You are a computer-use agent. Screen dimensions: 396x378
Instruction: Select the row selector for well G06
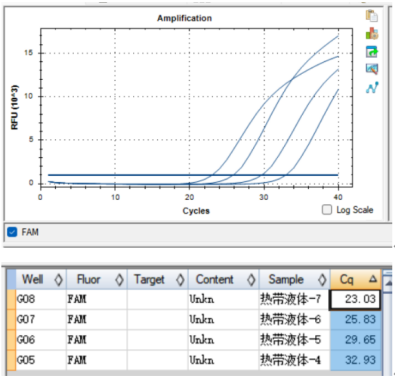click(11, 340)
